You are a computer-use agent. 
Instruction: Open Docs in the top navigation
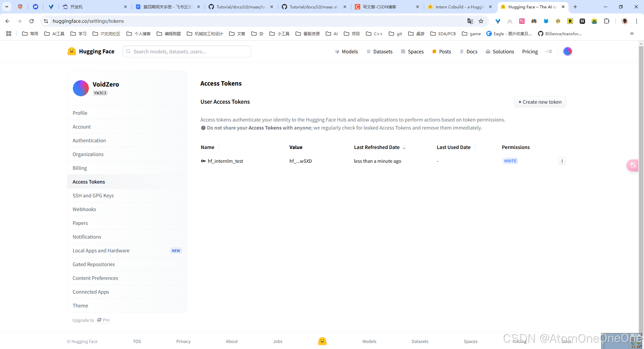pos(469,51)
